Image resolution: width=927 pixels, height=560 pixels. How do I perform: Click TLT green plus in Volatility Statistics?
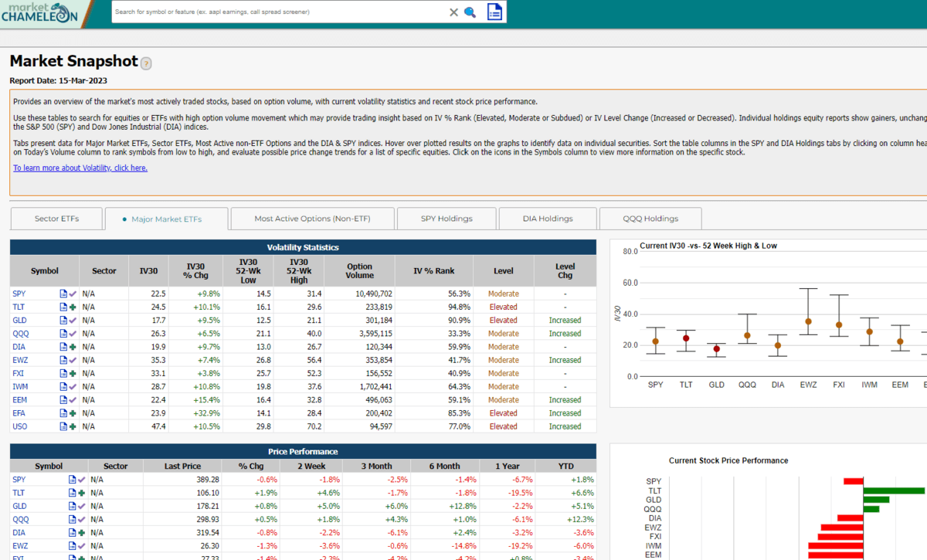click(73, 307)
